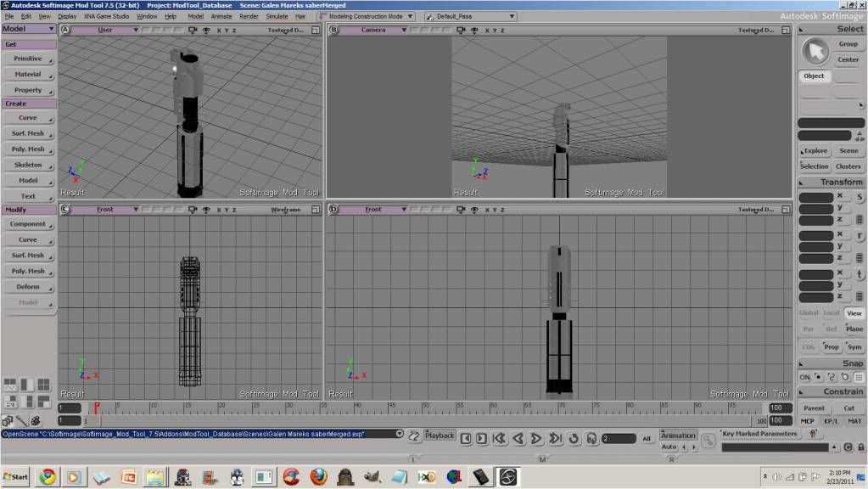
Task: Click the key icon next to Animation
Action: click(708, 441)
